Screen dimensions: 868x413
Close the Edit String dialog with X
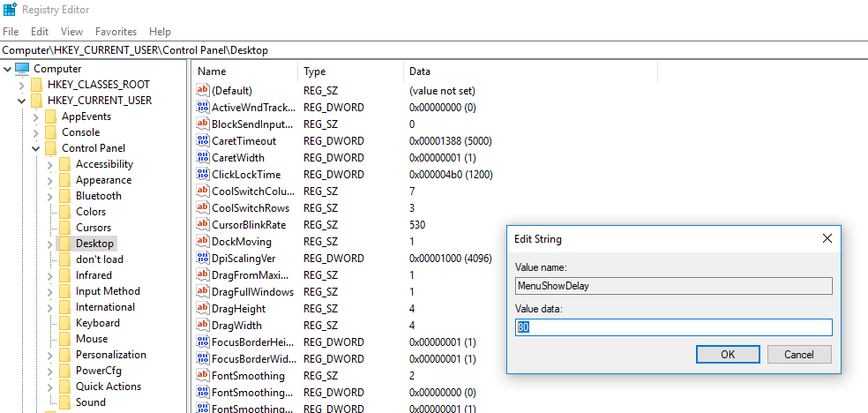[827, 238]
